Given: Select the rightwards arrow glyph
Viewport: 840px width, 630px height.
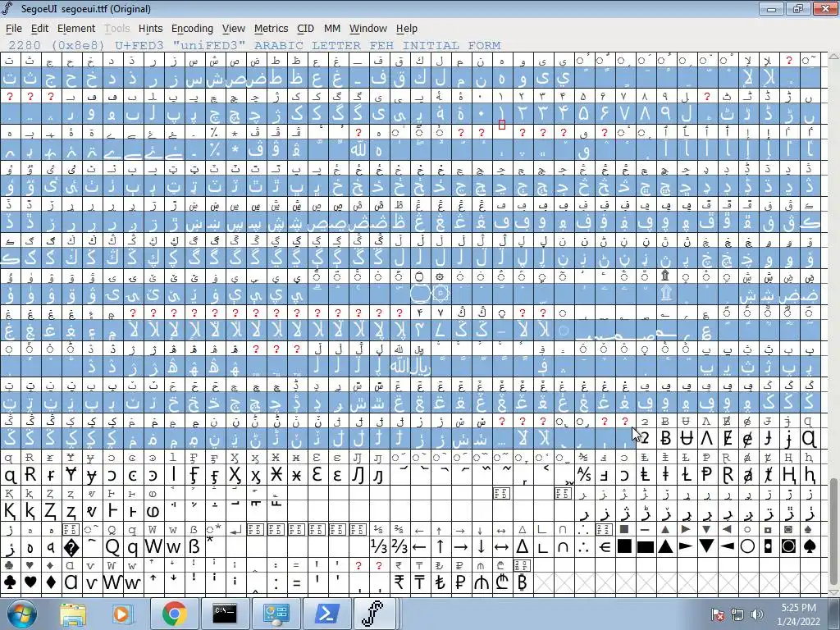Looking at the screenshot, I should click(x=460, y=546).
